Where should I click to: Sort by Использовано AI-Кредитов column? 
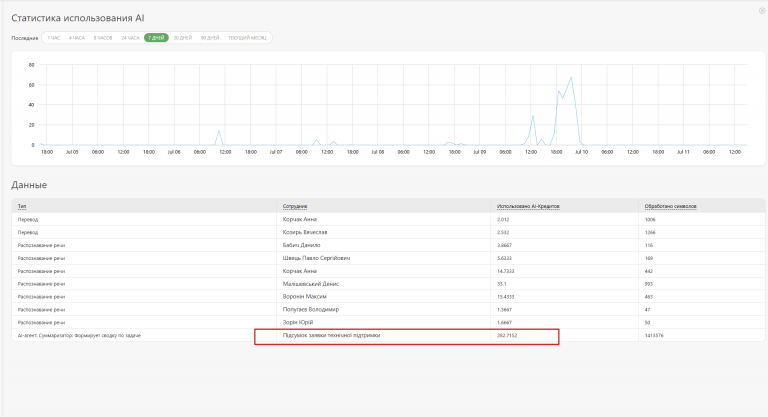point(528,206)
